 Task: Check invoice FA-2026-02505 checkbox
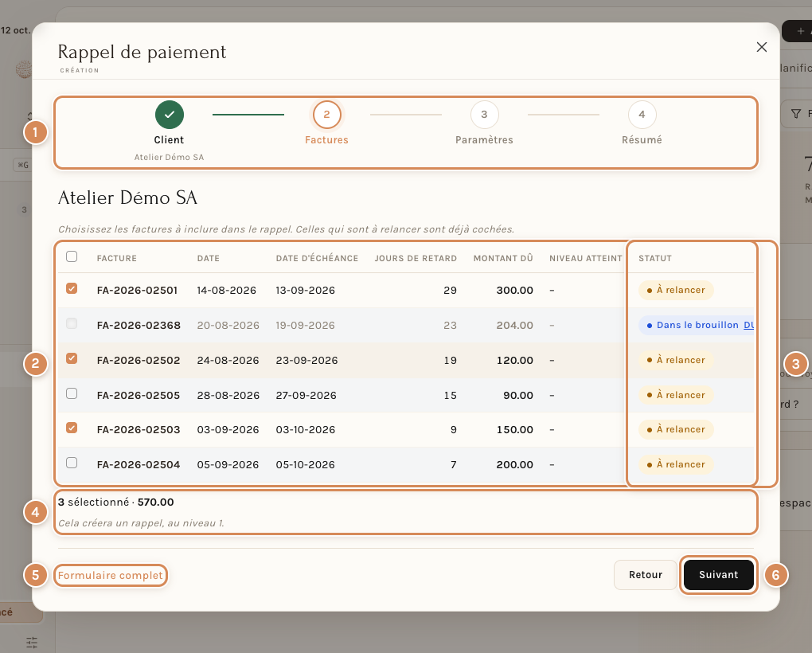pyautogui.click(x=72, y=393)
